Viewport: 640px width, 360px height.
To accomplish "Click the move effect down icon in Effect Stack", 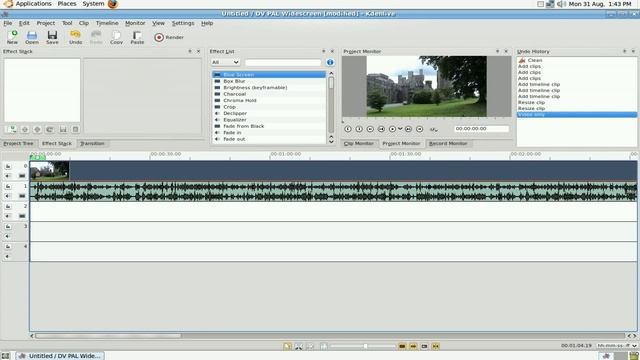I will pos(37,129).
